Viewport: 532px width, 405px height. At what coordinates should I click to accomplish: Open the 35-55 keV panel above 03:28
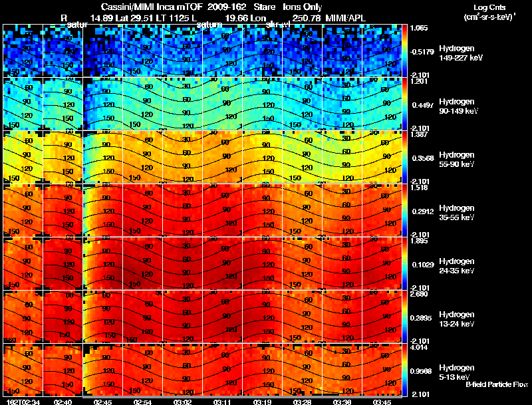(303, 210)
